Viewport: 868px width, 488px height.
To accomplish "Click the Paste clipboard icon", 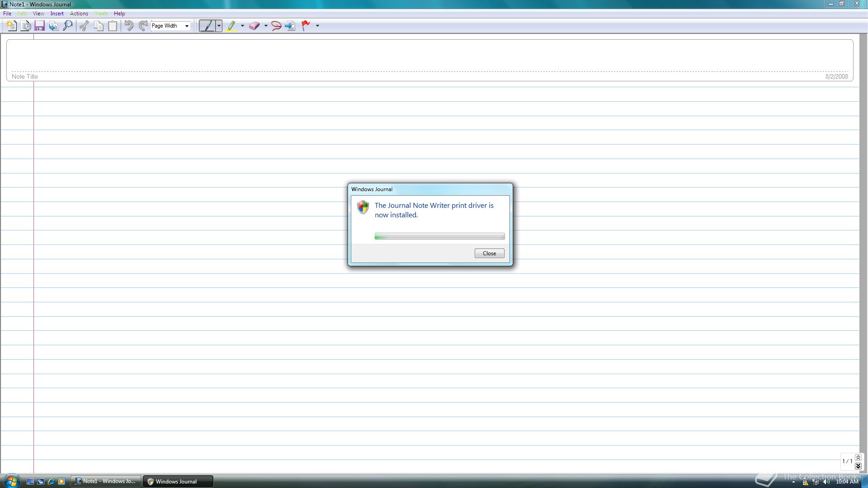I will (113, 26).
